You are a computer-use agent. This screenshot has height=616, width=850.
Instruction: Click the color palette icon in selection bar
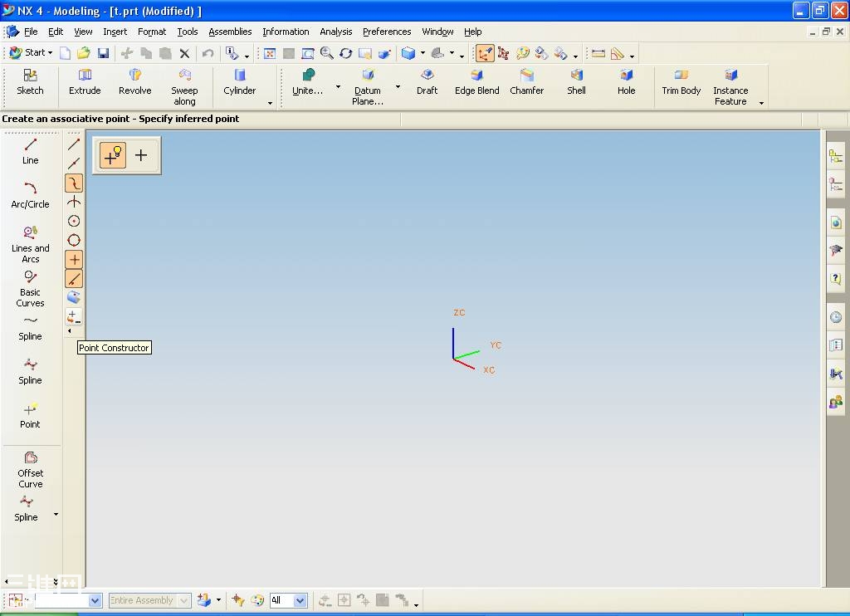coord(257,600)
